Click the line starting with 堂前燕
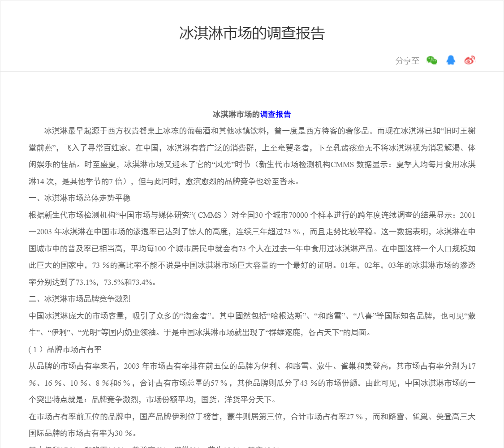504x448 pixels. pyautogui.click(x=252, y=148)
